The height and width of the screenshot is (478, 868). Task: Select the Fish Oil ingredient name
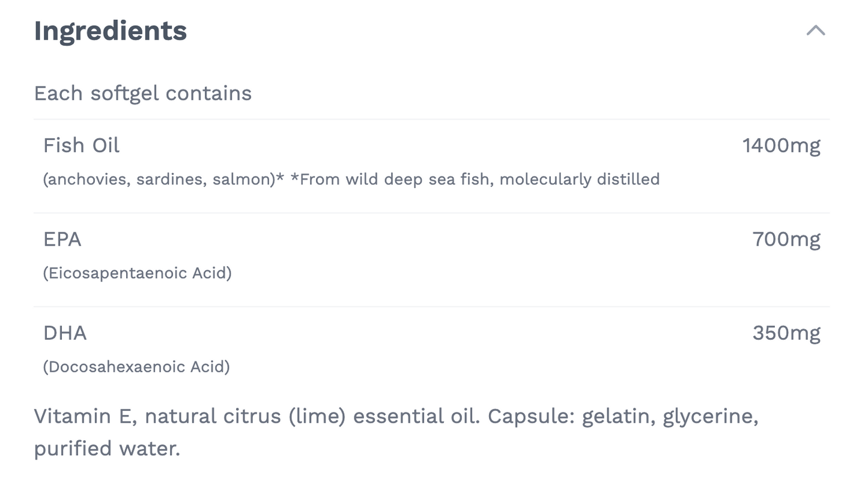click(x=82, y=145)
